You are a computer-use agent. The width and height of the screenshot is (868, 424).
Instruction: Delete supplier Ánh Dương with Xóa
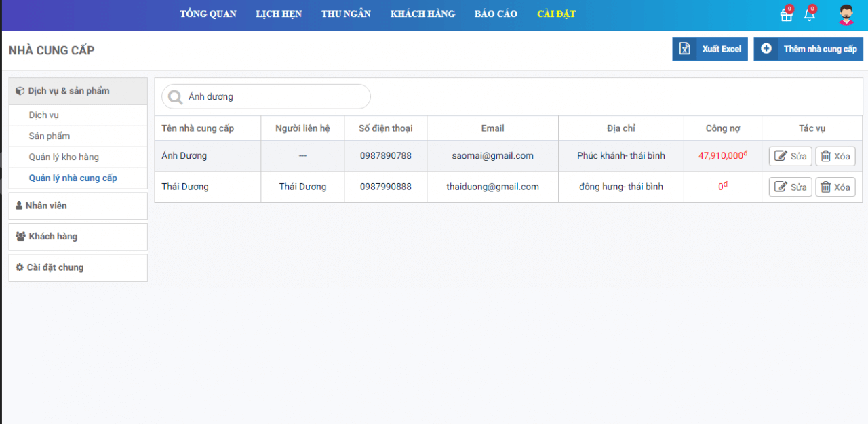point(835,156)
